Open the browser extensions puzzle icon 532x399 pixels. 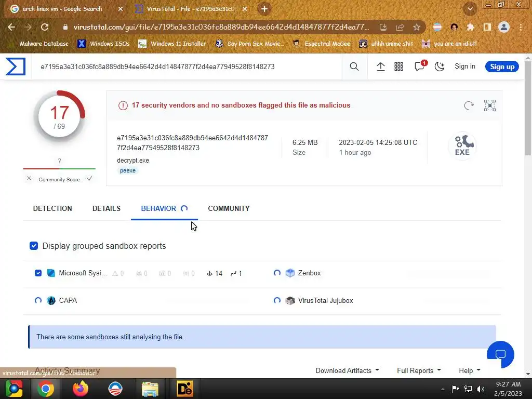471,27
